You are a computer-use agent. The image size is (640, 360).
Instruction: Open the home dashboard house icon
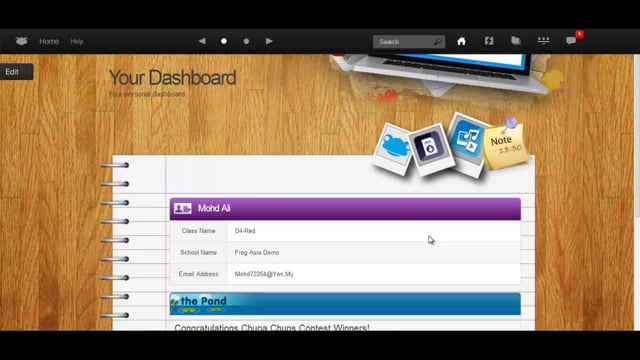point(461,41)
